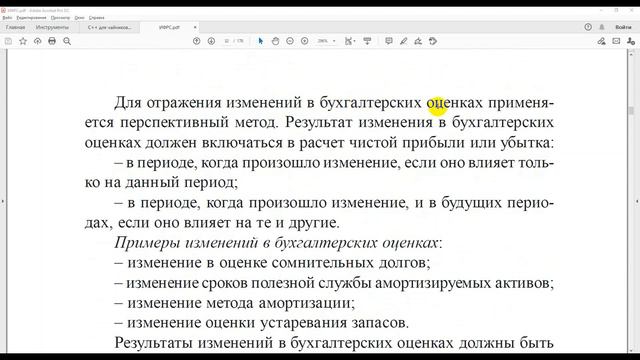This screenshot has height=360, width=640.
Task: Go to next page arrow
Action: 211,41
